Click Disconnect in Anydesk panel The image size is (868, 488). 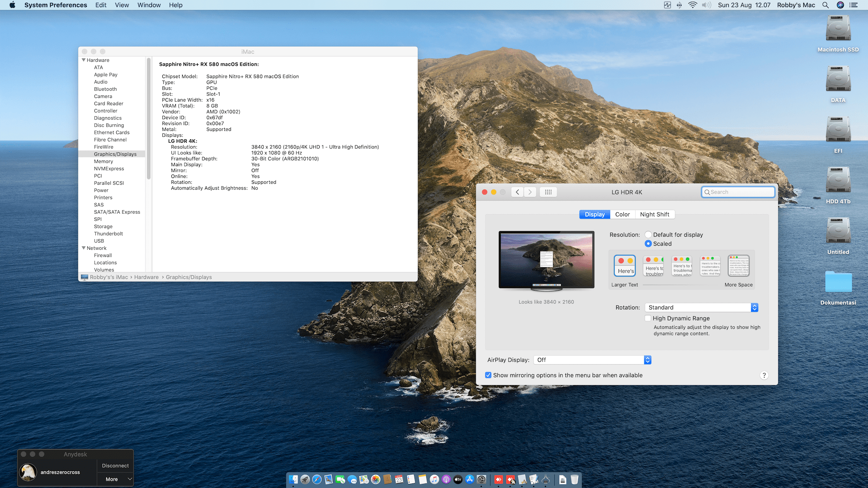(115, 466)
